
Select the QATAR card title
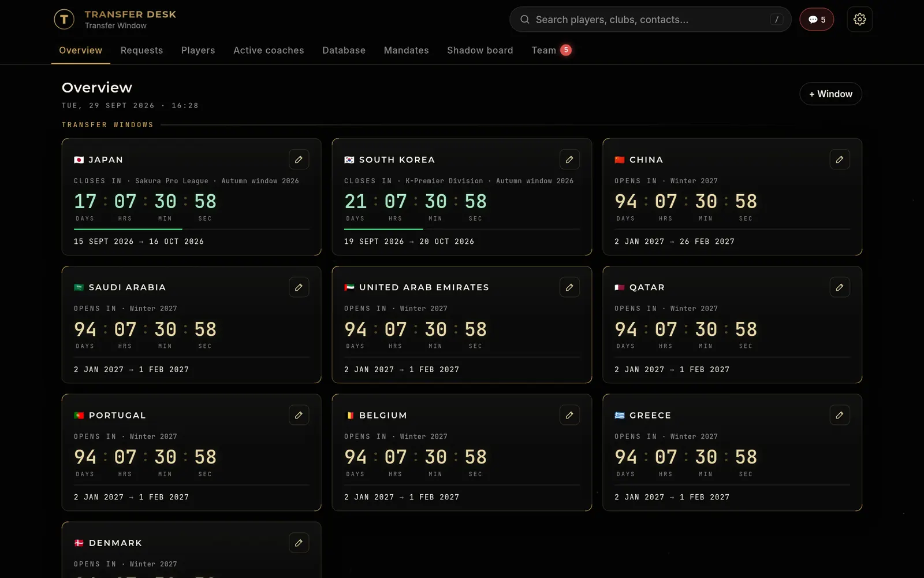pyautogui.click(x=647, y=288)
